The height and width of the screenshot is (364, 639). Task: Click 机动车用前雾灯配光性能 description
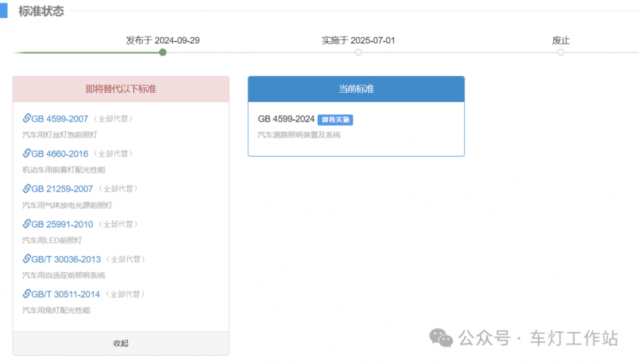coord(63,170)
